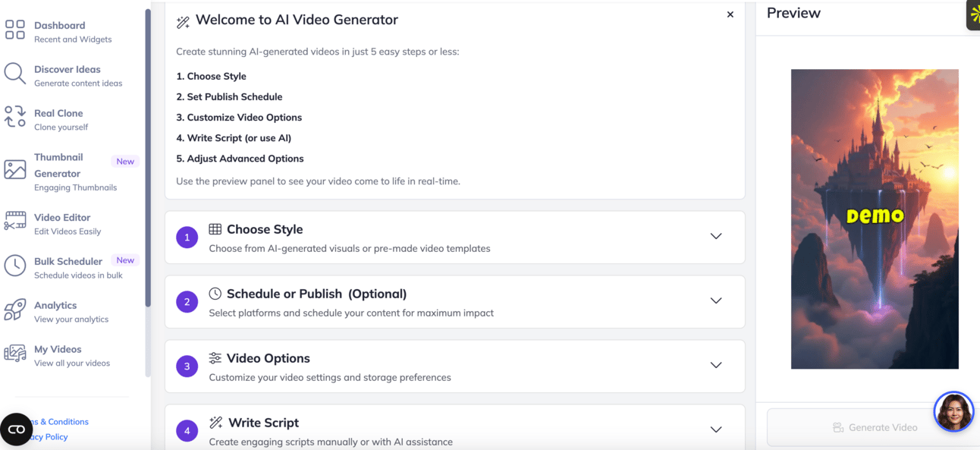Viewport: 980px width, 450px height.
Task: Click the New badge beside Thumbnail Generator
Action: (125, 162)
